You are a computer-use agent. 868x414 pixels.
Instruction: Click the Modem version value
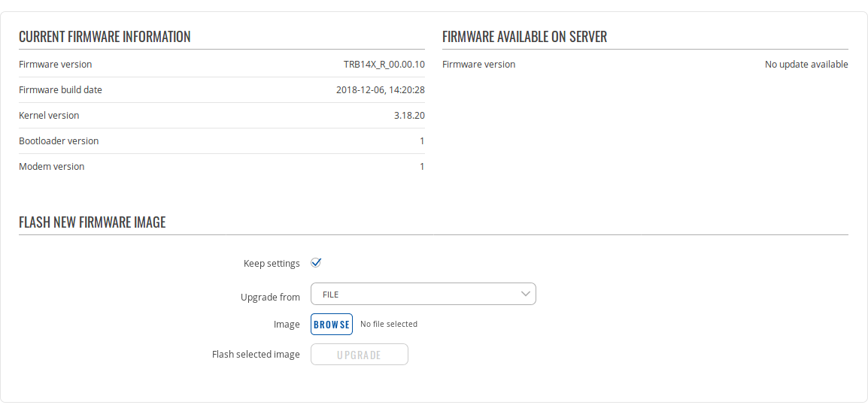pyautogui.click(x=422, y=167)
